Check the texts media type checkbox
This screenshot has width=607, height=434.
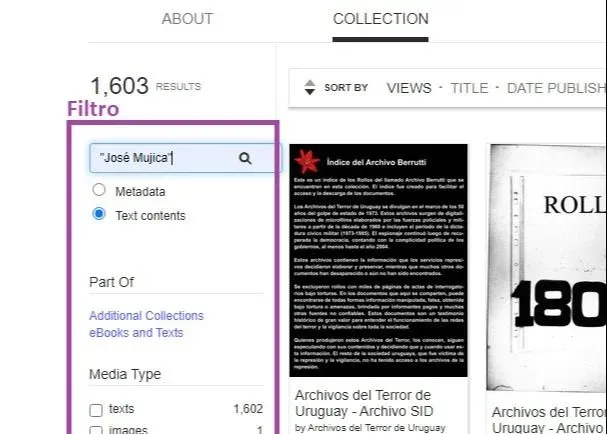click(96, 409)
